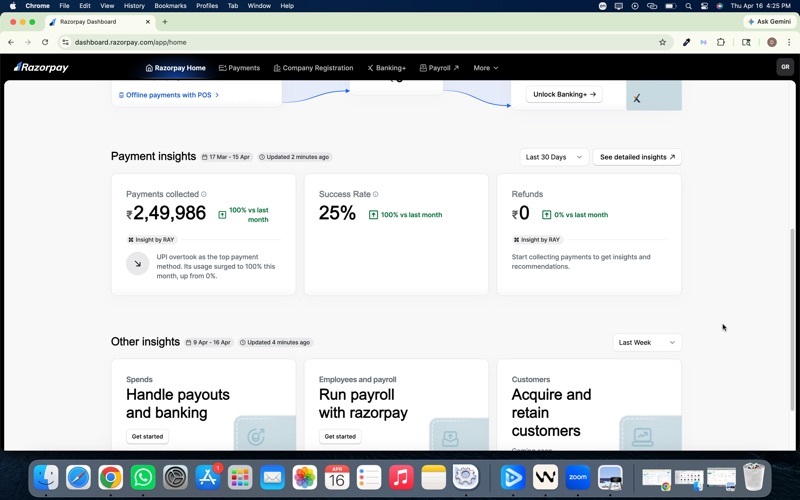Click the ₹2,49,986 payments collected value
The image size is (800, 500).
(166, 213)
